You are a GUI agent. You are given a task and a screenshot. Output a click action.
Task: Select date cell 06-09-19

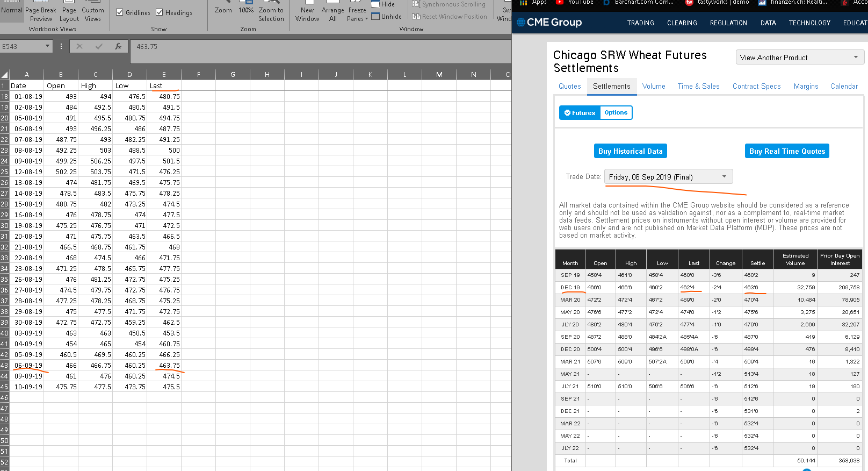click(x=27, y=366)
